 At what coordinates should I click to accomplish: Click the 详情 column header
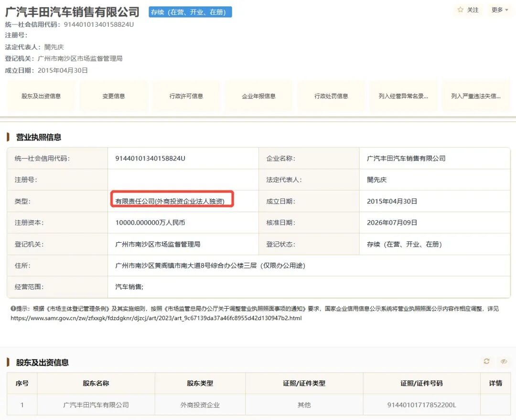[x=495, y=383]
